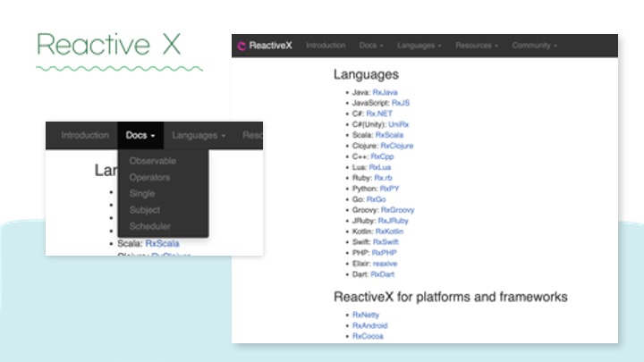
Task: Click the ReactiveX logo icon
Action: pos(241,46)
